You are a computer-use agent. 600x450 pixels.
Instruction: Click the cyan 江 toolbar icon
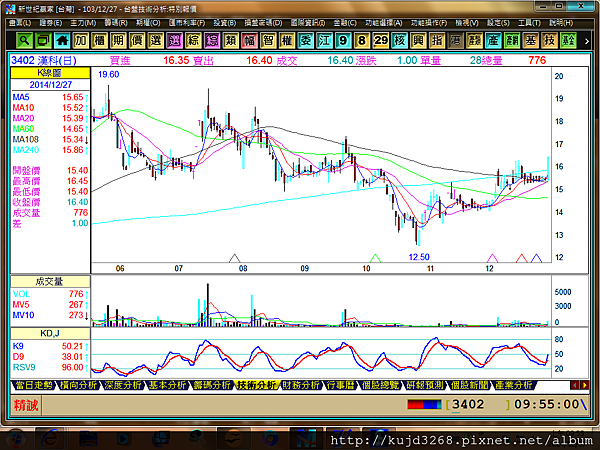(x=324, y=40)
